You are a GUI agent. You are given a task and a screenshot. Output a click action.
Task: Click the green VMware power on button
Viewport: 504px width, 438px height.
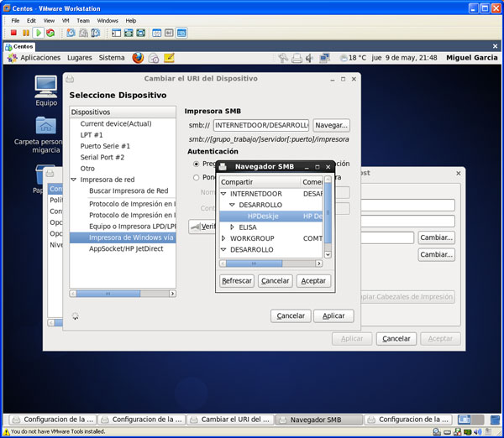[x=39, y=33]
